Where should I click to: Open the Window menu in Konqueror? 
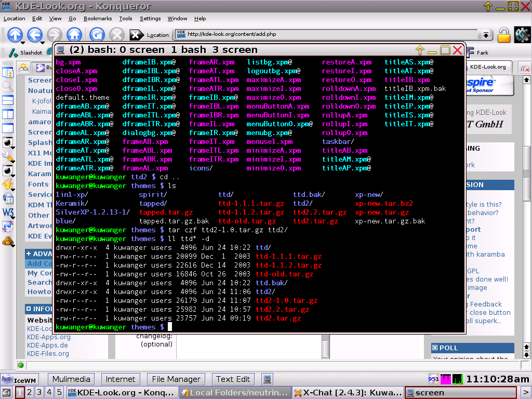(177, 18)
